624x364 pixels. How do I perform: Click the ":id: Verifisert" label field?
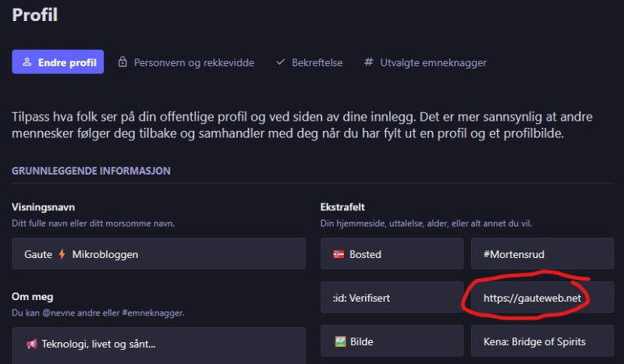coord(392,298)
